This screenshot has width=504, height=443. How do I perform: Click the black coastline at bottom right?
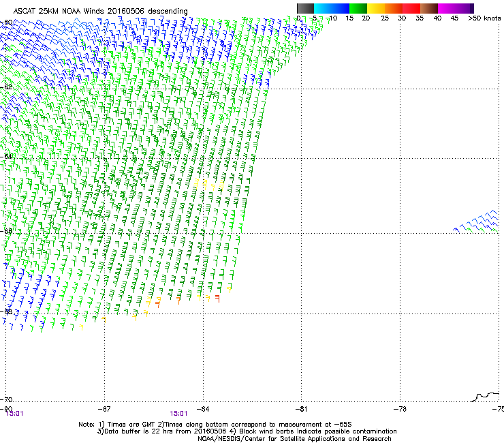pos(486,397)
